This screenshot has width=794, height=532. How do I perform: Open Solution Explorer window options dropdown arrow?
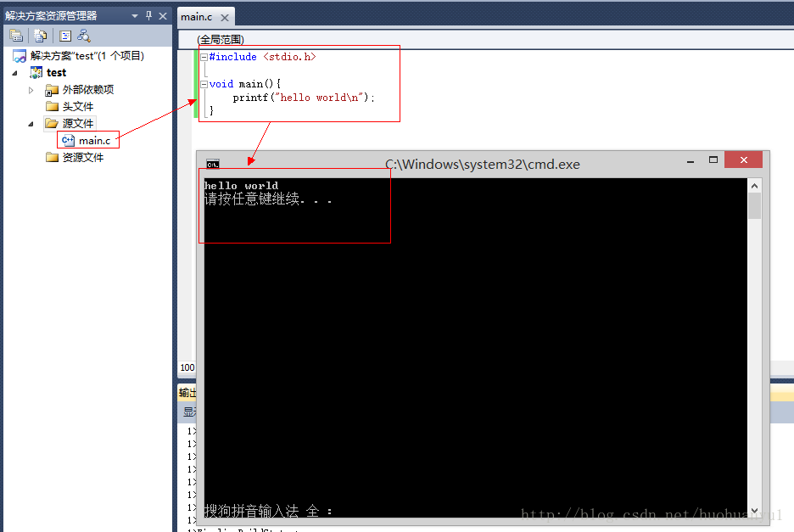tap(135, 16)
